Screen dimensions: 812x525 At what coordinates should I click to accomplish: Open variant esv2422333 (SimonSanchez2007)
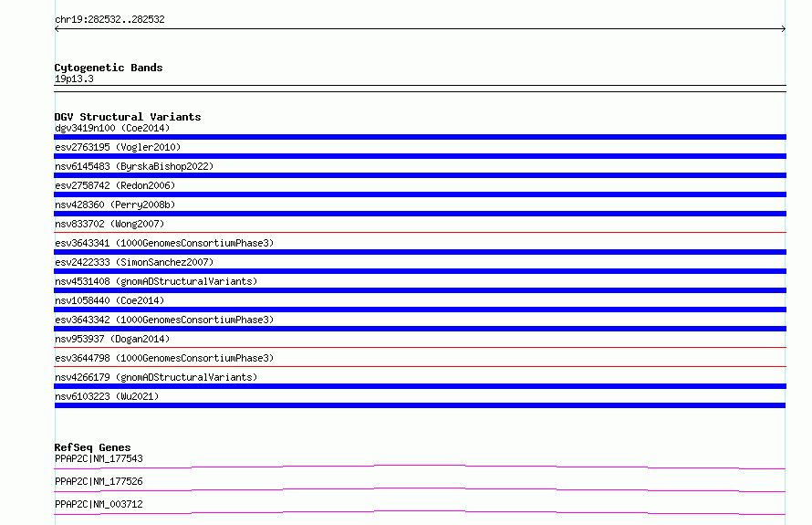tap(134, 262)
